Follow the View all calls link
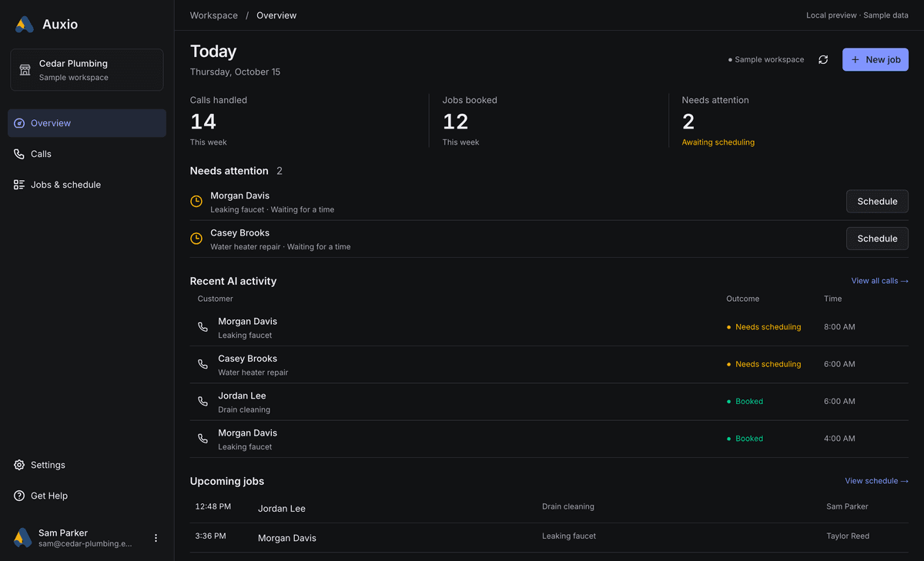The height and width of the screenshot is (561, 924). tap(880, 281)
